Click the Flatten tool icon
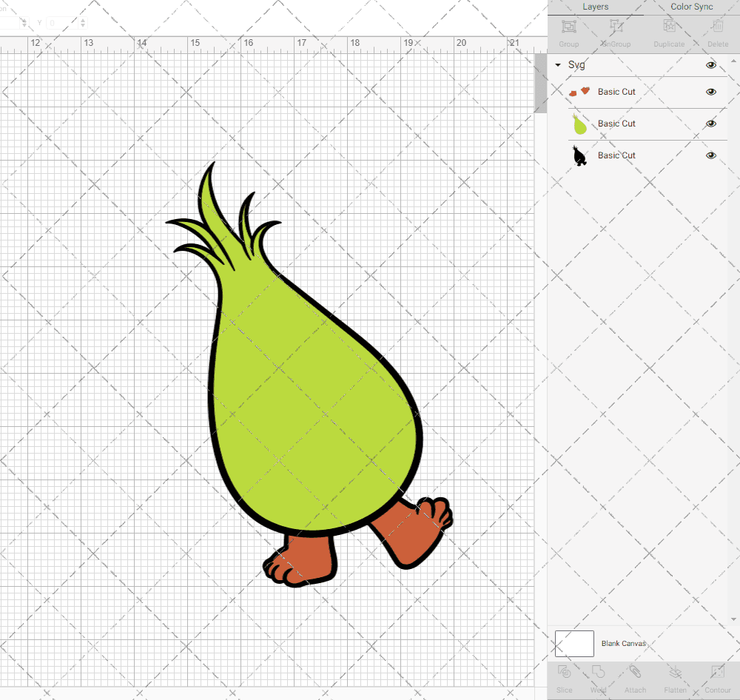The width and height of the screenshot is (740, 700). (676, 671)
